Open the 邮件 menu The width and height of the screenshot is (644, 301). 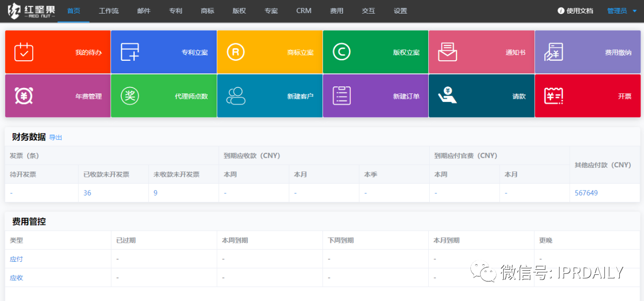[x=144, y=11]
